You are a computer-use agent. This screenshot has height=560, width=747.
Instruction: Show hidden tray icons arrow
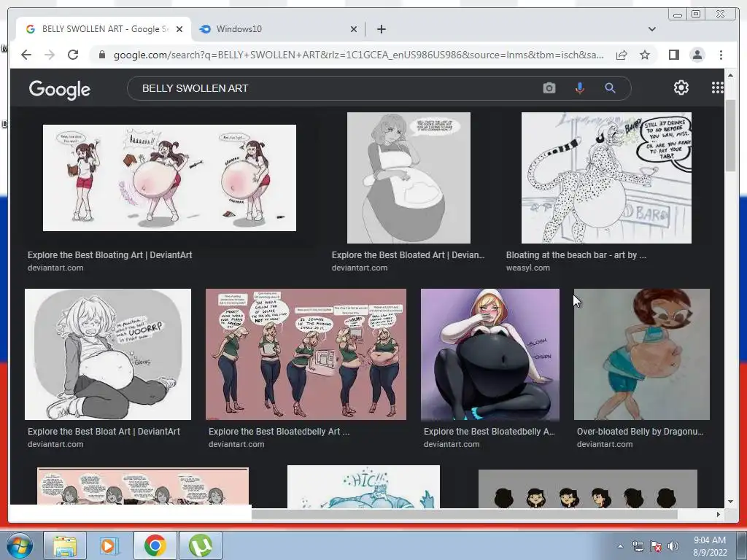(x=620, y=546)
